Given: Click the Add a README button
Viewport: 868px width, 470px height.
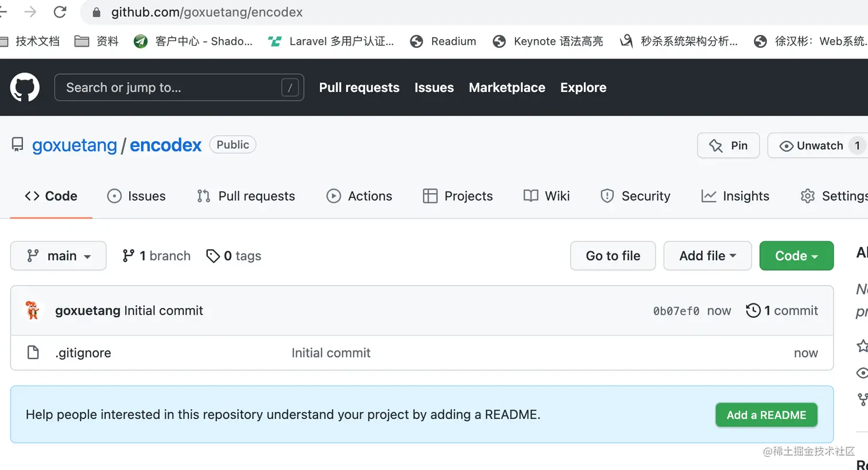Looking at the screenshot, I should coord(766,415).
